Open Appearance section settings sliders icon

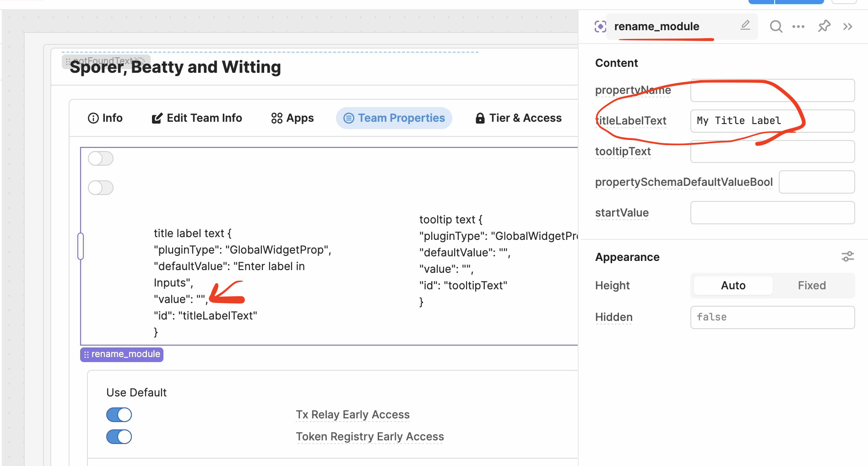[847, 257]
